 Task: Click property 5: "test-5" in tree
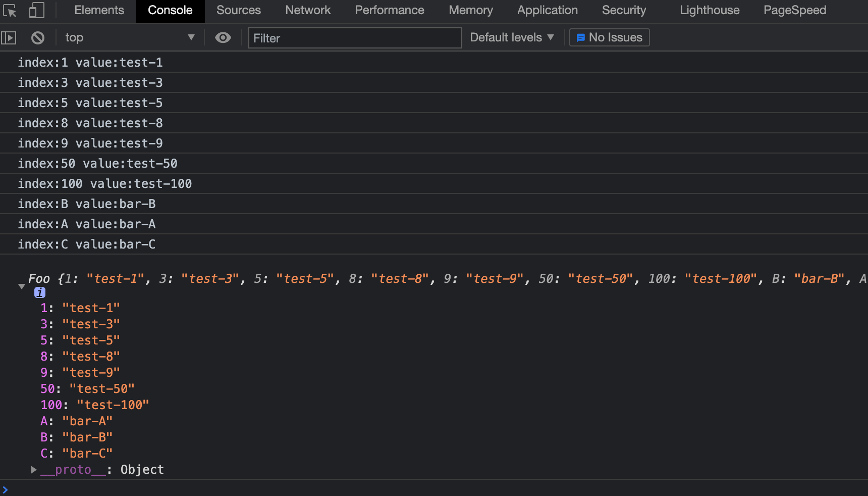[80, 340]
